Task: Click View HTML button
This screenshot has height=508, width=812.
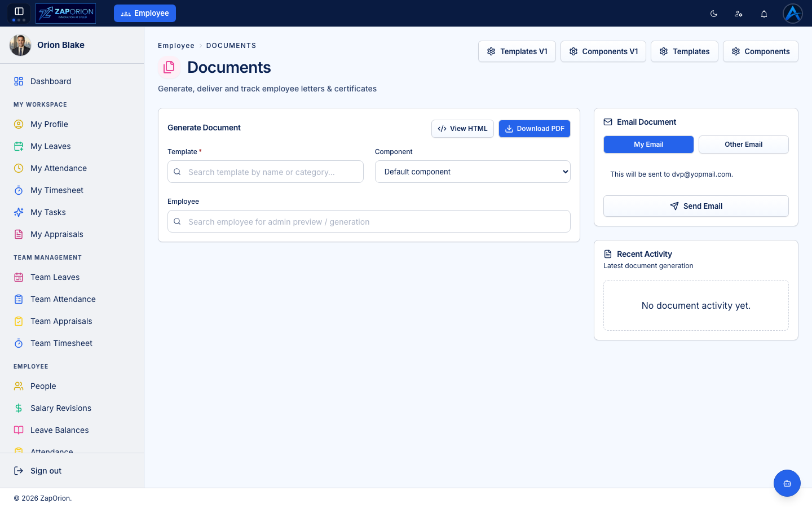Action: (x=462, y=129)
